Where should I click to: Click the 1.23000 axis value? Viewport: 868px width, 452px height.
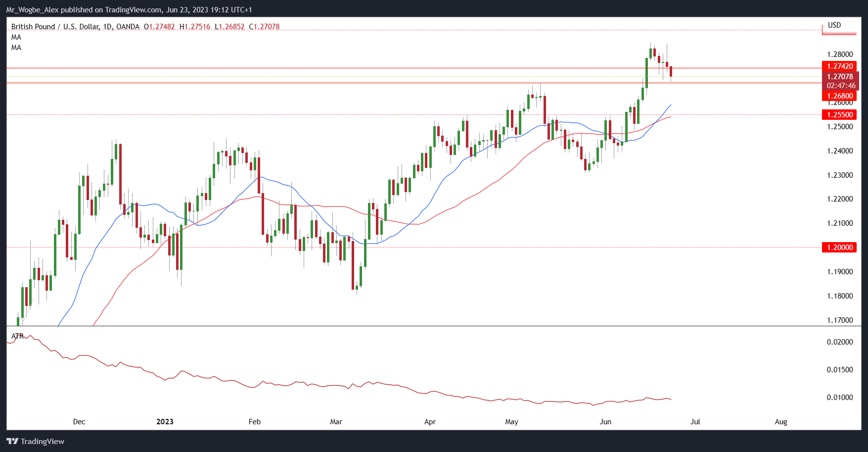tap(840, 175)
